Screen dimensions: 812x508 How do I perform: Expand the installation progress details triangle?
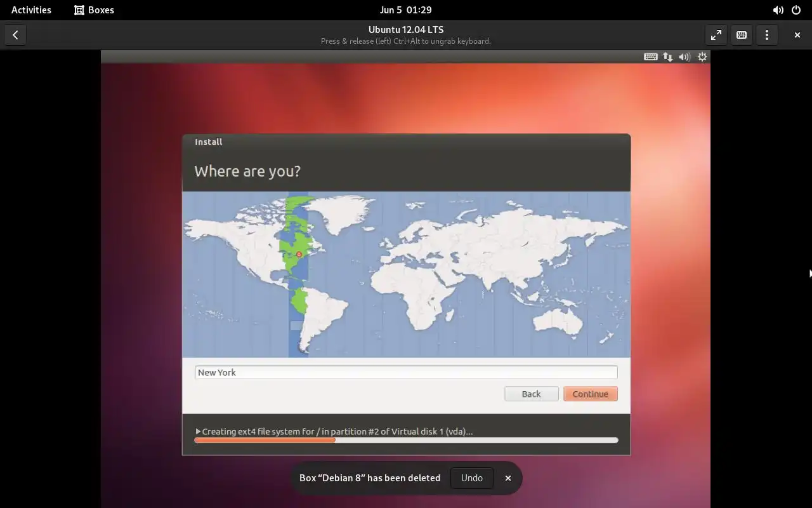pos(198,431)
